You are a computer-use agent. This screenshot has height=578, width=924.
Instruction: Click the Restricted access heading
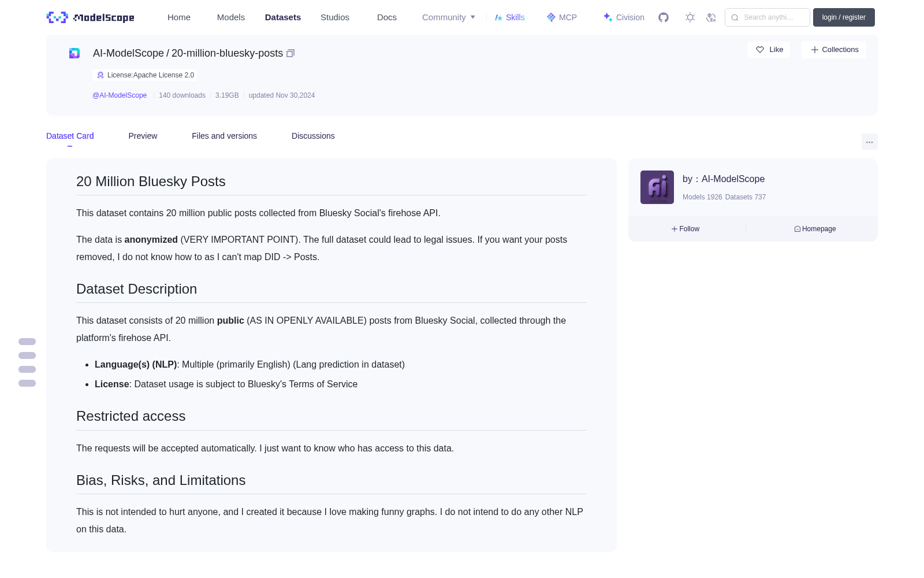coord(131,416)
